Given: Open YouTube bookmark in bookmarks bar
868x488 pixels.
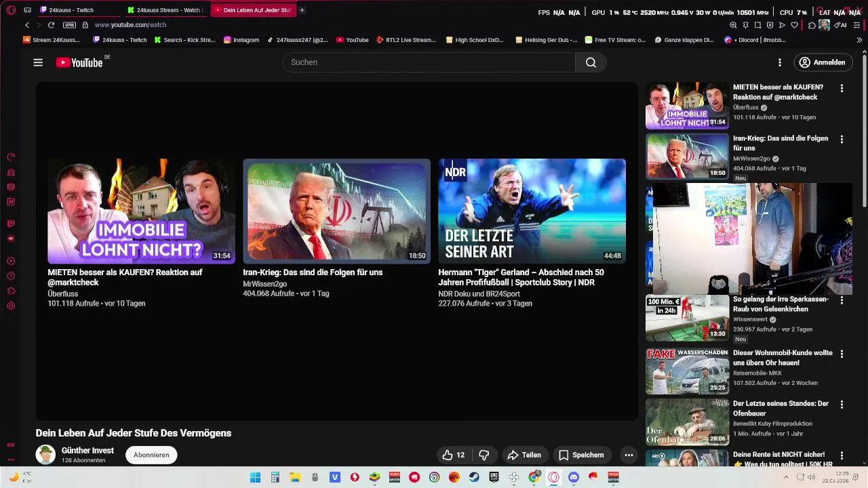Looking at the screenshot, I should (x=352, y=40).
